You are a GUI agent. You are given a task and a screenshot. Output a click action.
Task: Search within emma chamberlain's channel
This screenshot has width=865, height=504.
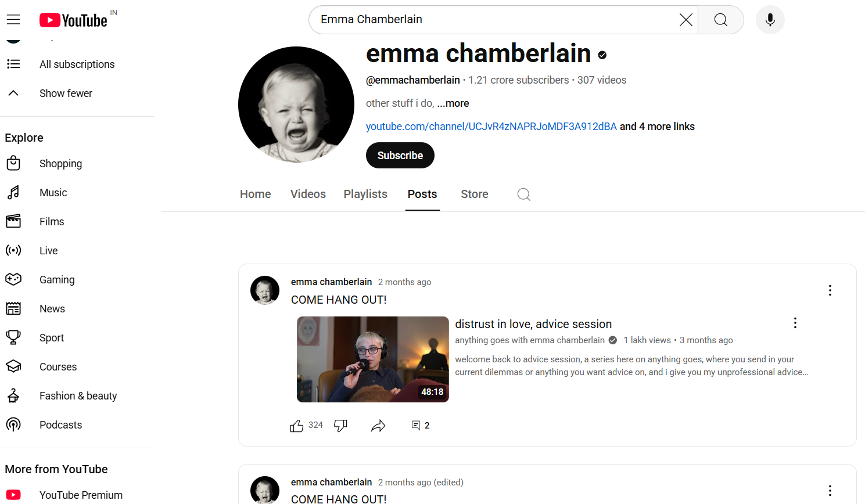523,195
